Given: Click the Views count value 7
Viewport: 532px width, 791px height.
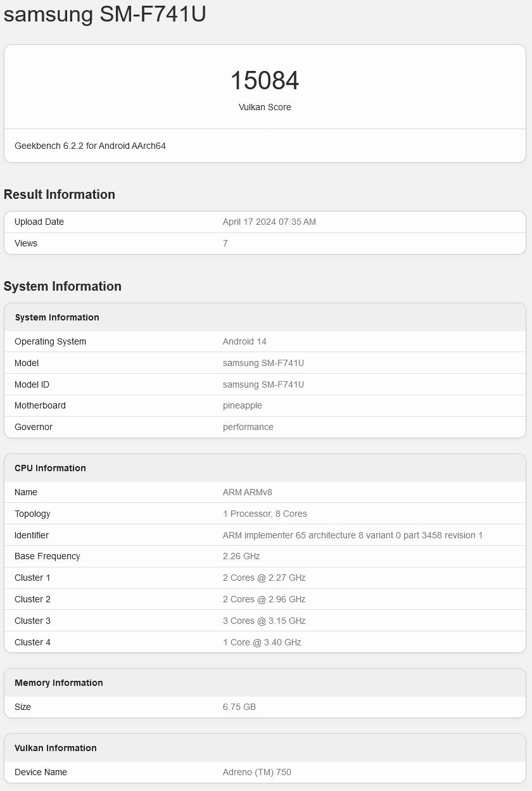Looking at the screenshot, I should tap(225, 243).
